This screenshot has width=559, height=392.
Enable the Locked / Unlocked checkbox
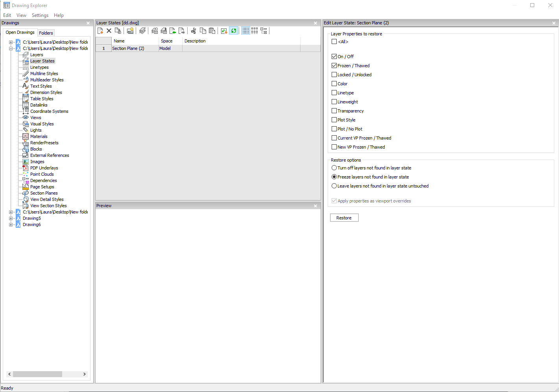point(334,75)
